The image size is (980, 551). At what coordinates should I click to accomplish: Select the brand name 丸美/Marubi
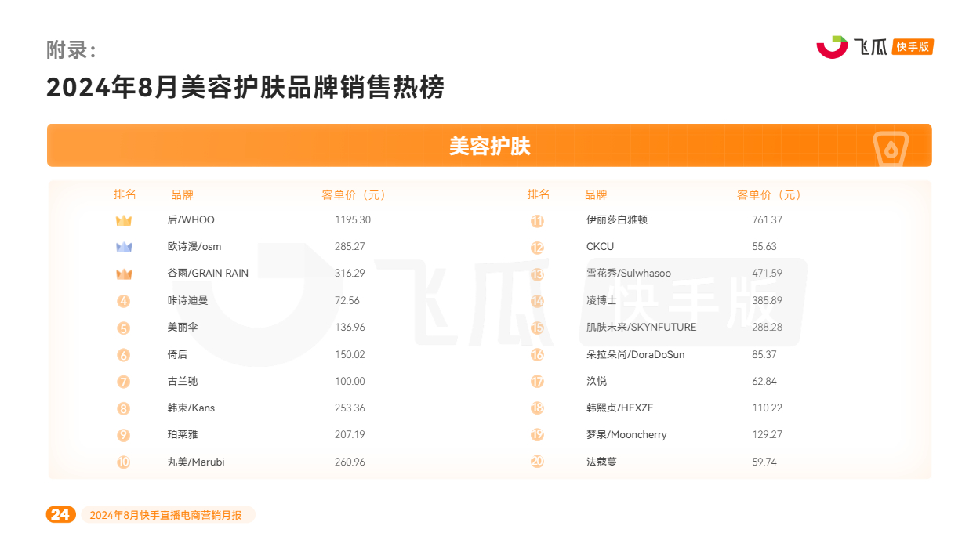[196, 462]
